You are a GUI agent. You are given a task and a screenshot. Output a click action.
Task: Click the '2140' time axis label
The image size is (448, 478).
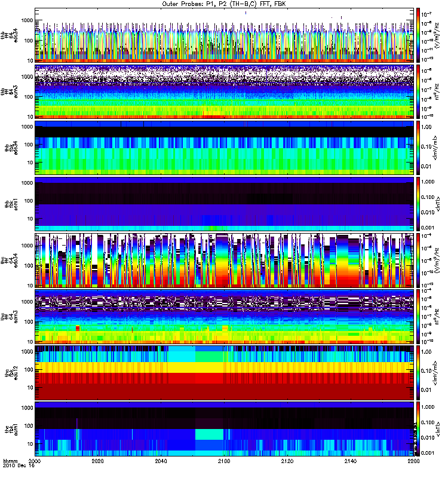click(x=351, y=461)
